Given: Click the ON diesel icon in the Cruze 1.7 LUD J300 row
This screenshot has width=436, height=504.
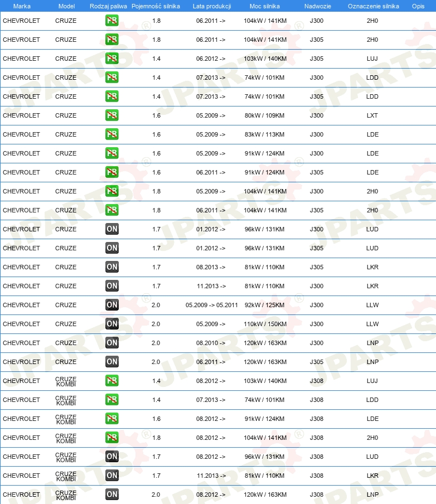Looking at the screenshot, I should pyautogui.click(x=112, y=229).
